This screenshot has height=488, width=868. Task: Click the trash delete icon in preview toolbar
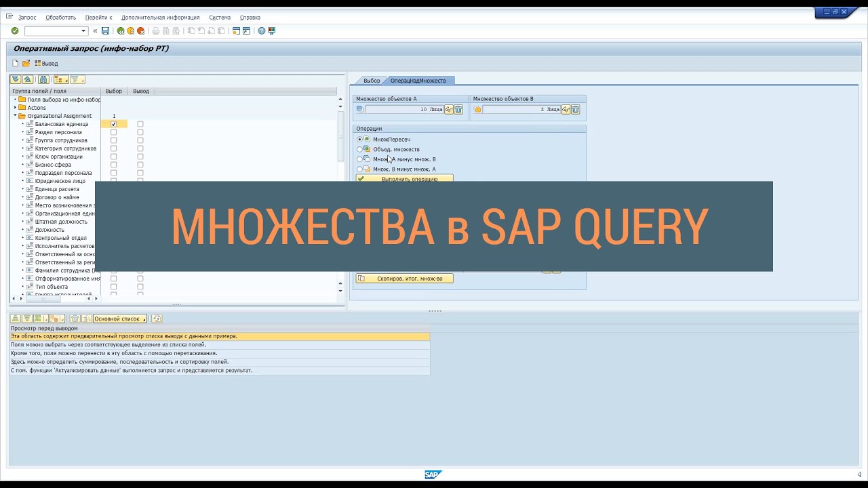75,319
